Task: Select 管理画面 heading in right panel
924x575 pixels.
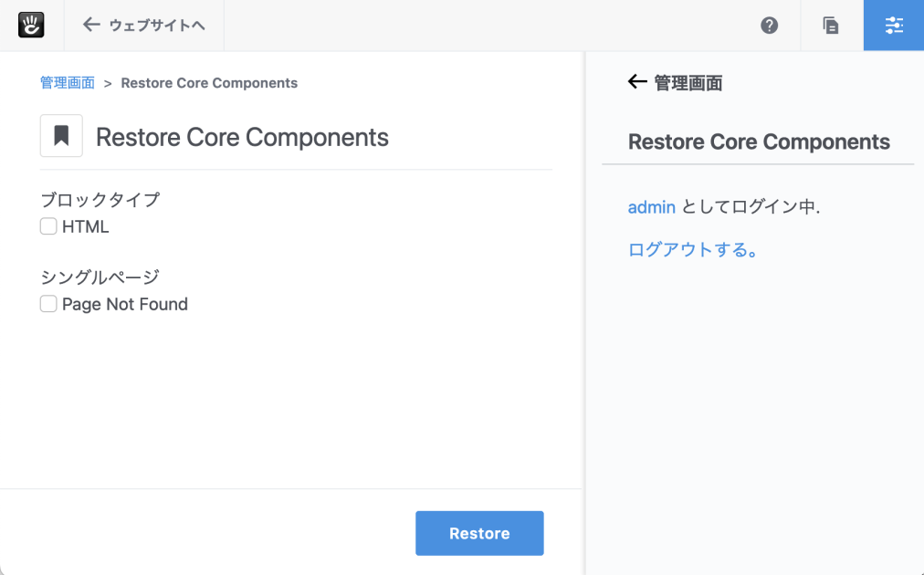Action: 688,83
